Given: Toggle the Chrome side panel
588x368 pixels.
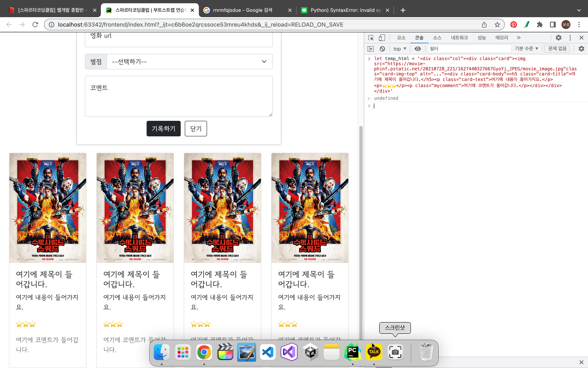Looking at the screenshot, I should [553, 25].
